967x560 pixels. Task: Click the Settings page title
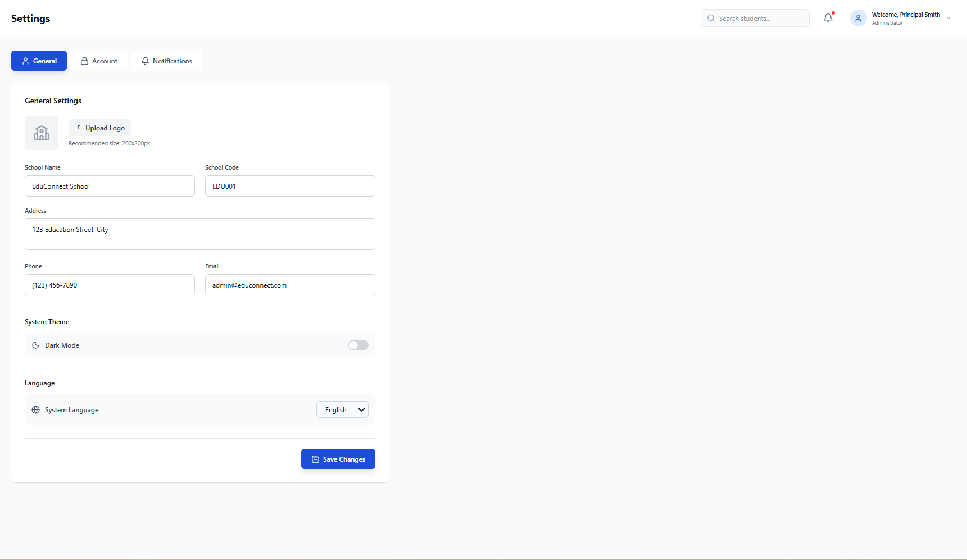[x=30, y=19]
